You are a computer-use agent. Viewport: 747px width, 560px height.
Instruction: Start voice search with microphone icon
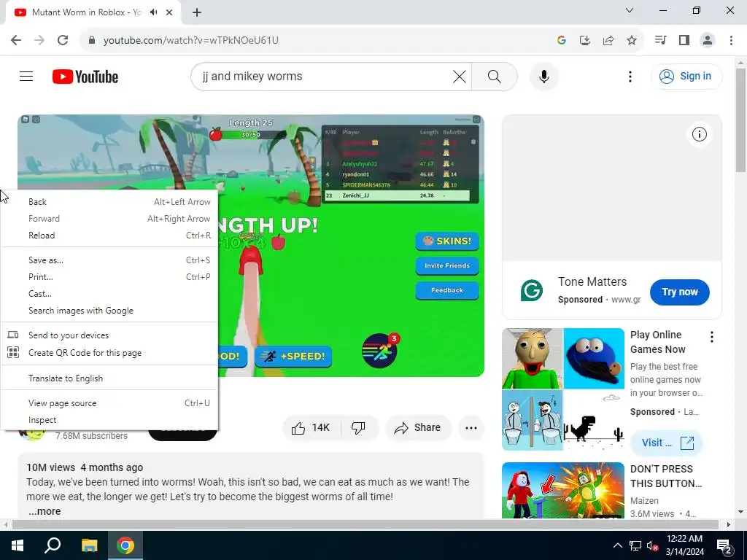[x=544, y=77]
